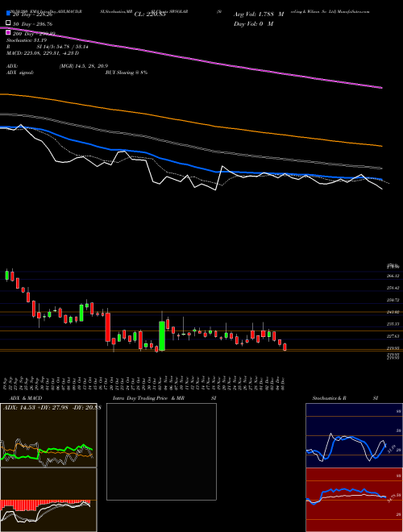Click the 250.72 price axis label
403x532 pixels.
[393, 300]
